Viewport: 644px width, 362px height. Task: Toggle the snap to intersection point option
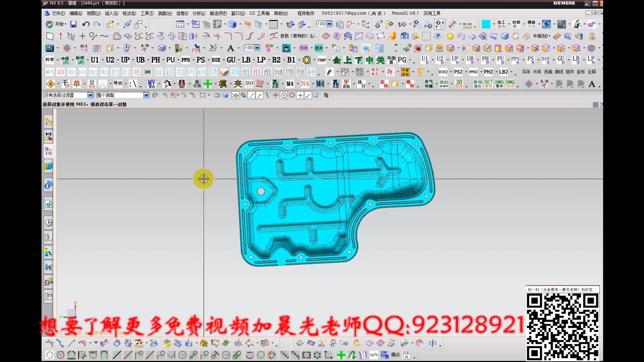point(275,96)
